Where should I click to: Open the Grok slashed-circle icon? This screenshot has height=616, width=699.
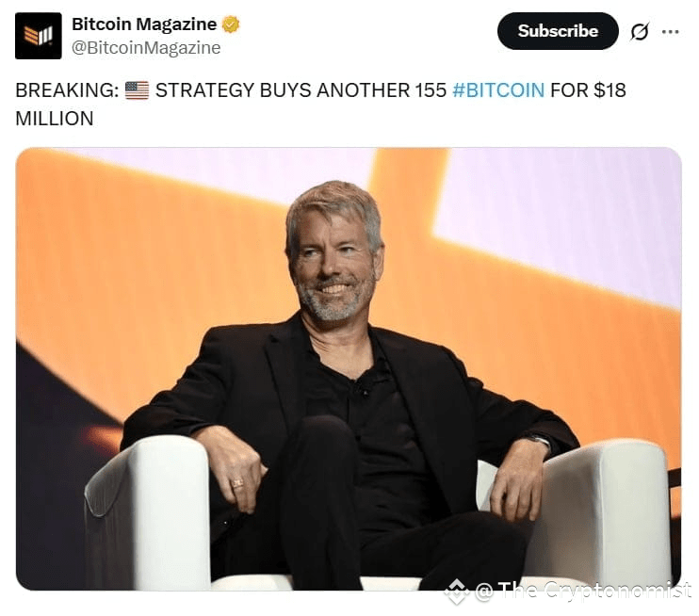(x=640, y=31)
